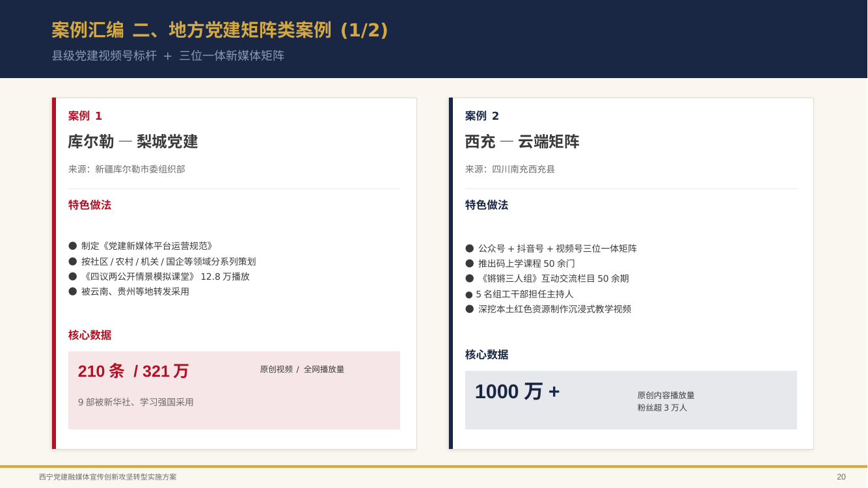Click the large figure 1000 万 +
This screenshot has width=868, height=488.
[517, 392]
